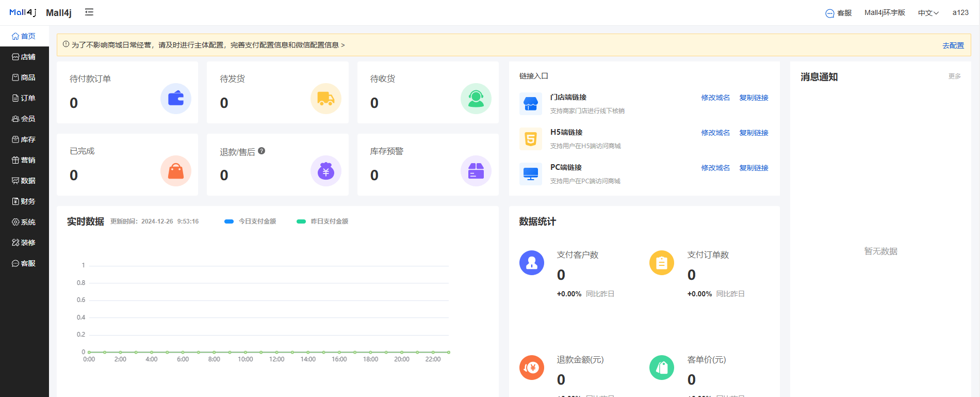Click the 待收货 card title
This screenshot has width=980, height=397.
click(383, 78)
